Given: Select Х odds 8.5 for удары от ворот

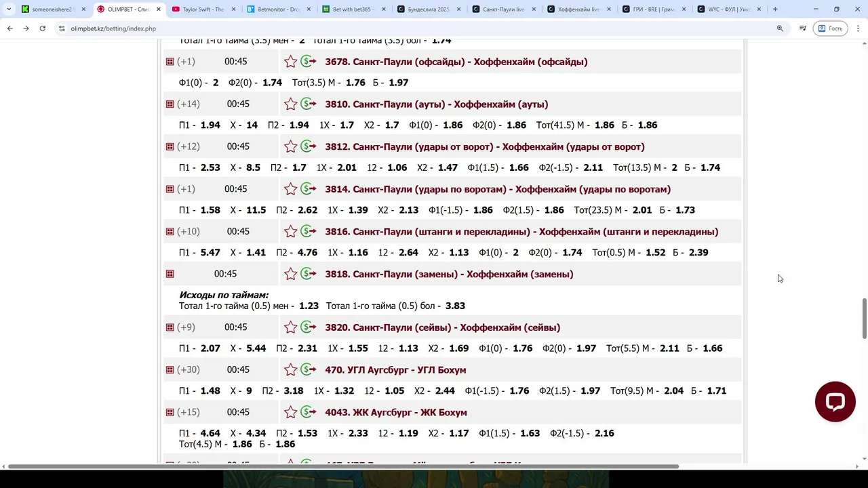Looking at the screenshot, I should tap(254, 167).
